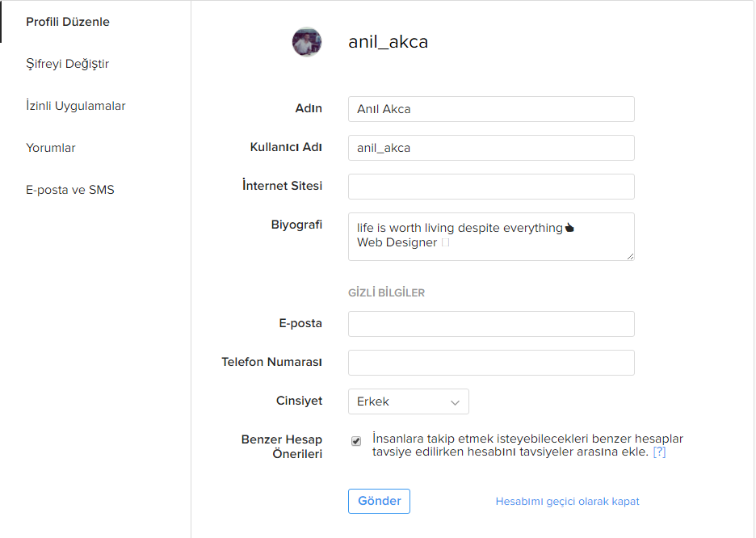The image size is (756, 538).
Task: Click the anil_akca profile avatar picture
Action: point(307,42)
